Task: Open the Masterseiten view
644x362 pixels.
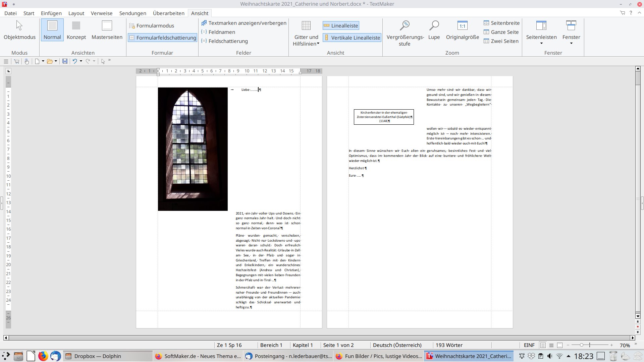Action: (107, 30)
